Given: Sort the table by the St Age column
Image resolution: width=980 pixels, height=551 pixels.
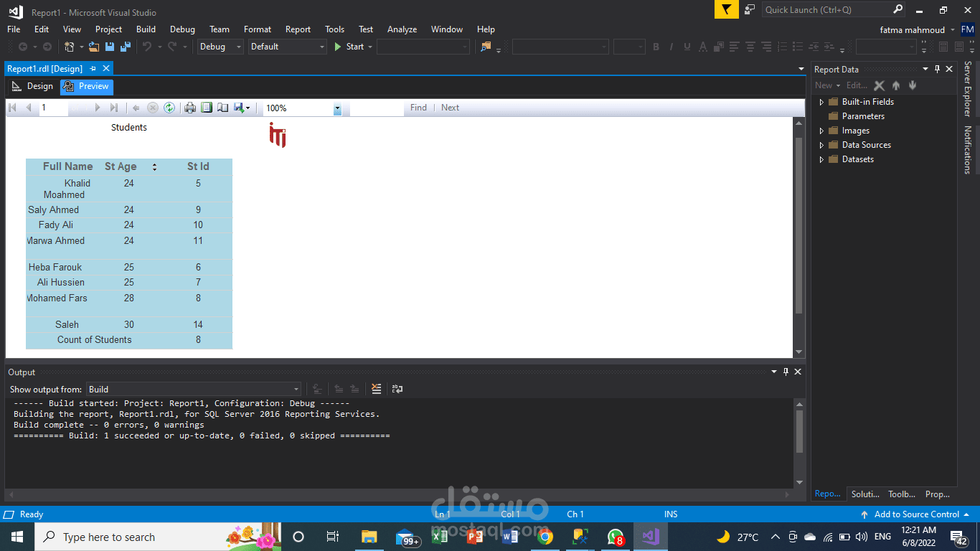Looking at the screenshot, I should tap(154, 166).
